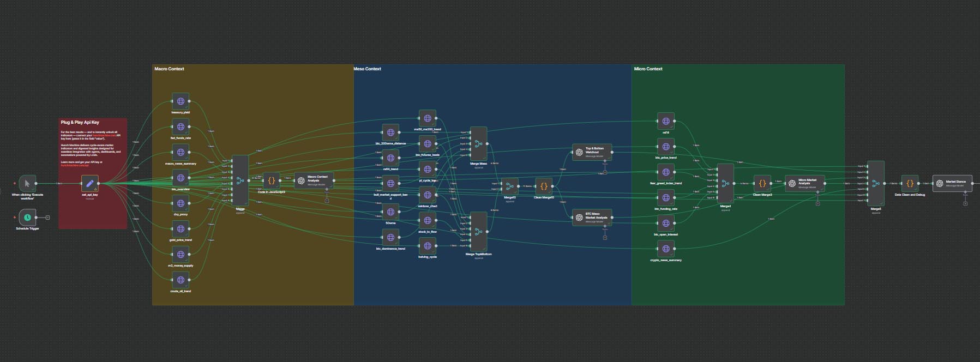Select the crypto_news_summary globe node
980x362 pixels.
[x=666, y=249]
